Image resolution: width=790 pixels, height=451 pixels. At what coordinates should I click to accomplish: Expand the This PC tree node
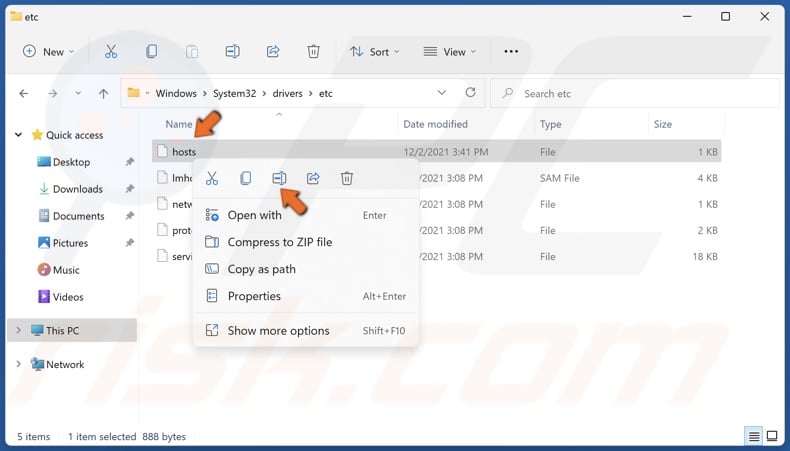point(19,330)
